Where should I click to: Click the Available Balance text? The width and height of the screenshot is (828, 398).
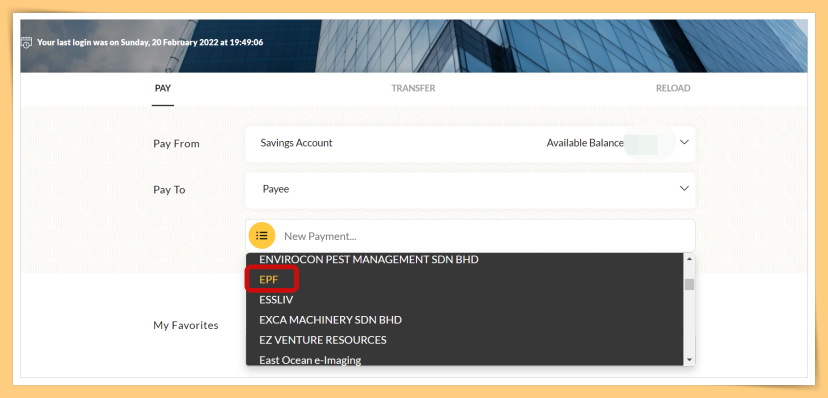[x=585, y=143]
